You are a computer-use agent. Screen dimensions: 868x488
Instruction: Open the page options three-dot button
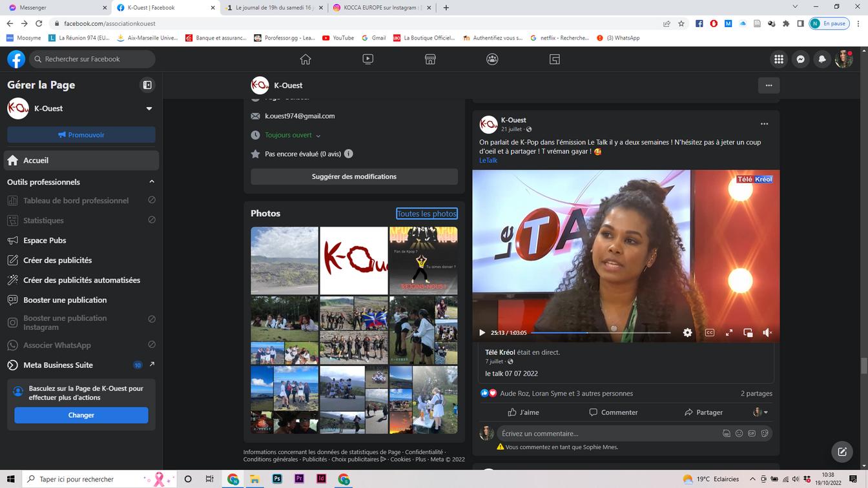point(769,85)
